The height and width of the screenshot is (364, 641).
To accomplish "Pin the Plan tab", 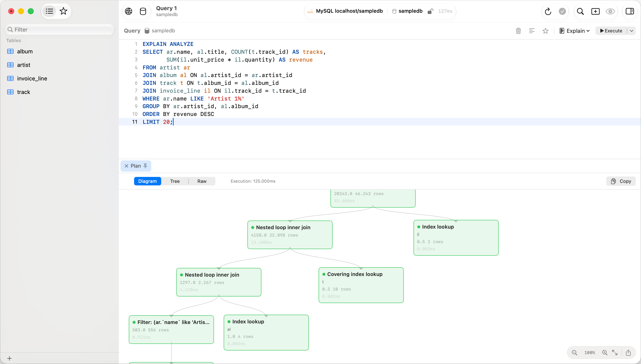I will [145, 166].
